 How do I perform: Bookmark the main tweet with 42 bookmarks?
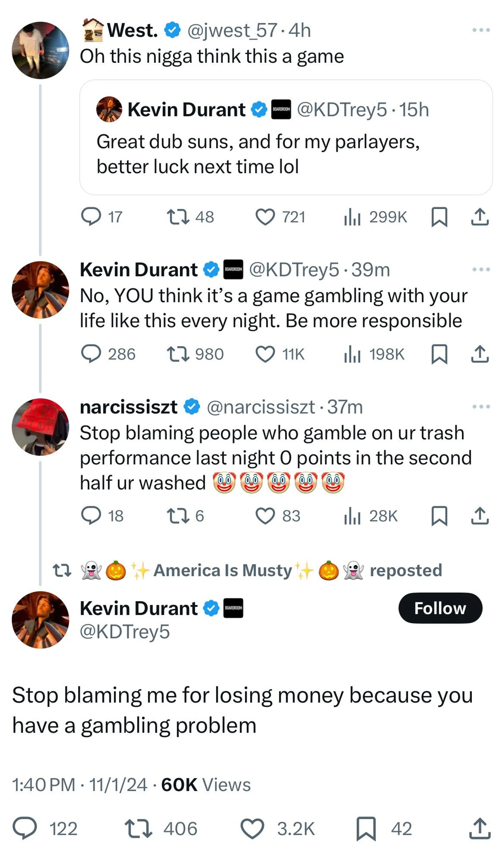(366, 828)
